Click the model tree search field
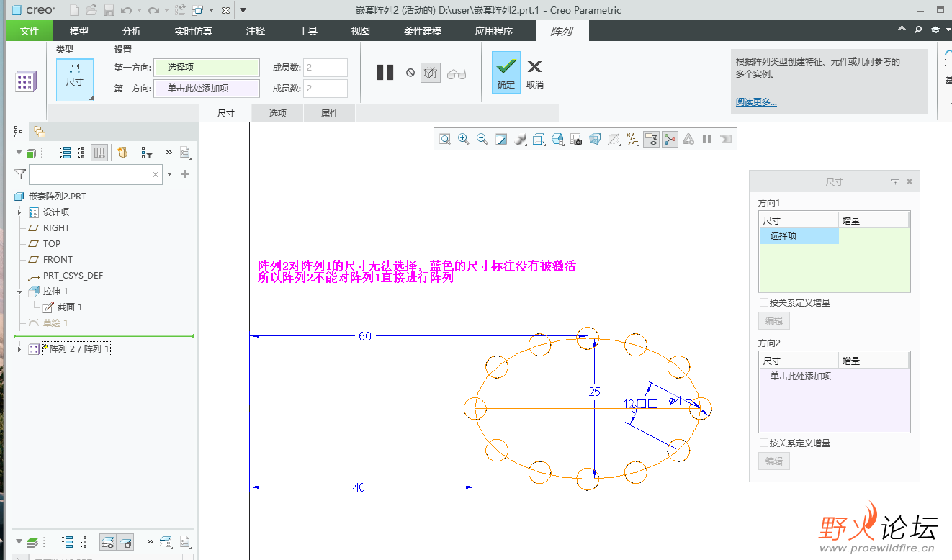Screen dimensions: 952x560 (95, 174)
